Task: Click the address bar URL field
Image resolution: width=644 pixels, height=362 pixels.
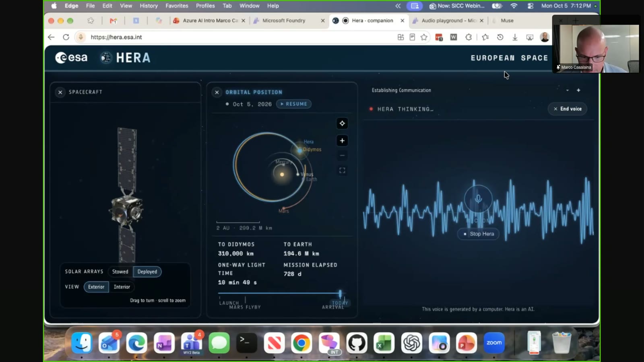Action: pos(242,37)
